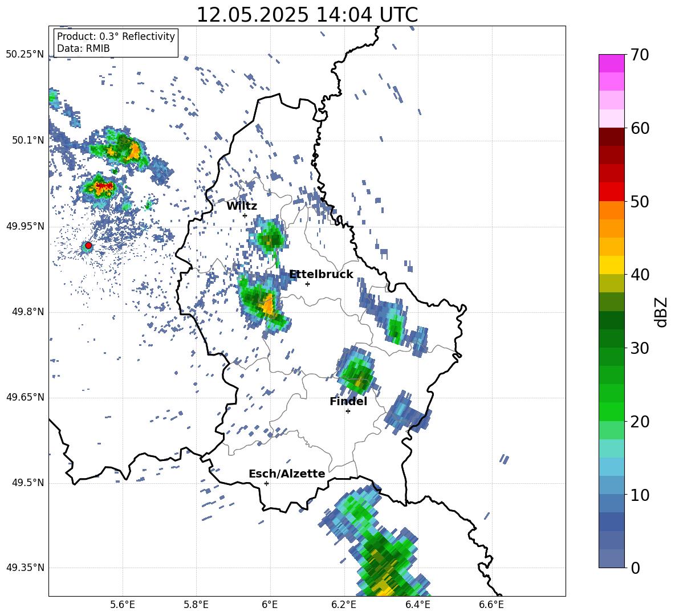
Task: Click the 49.95°N latitude label
Action: (x=25, y=226)
